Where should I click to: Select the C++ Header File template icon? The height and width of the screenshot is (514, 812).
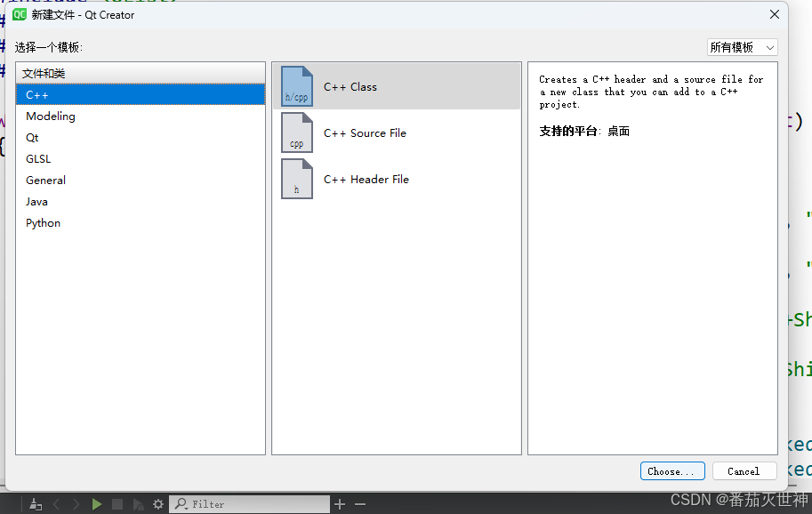(296, 179)
